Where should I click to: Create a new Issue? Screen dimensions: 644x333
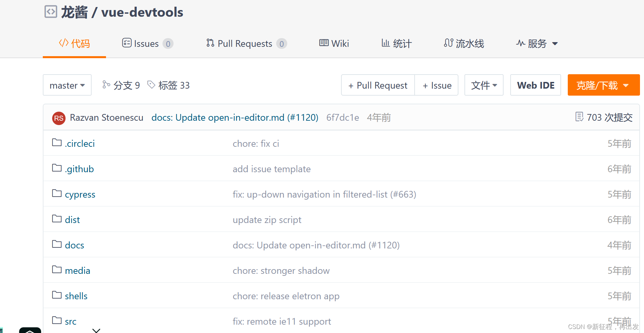(437, 85)
